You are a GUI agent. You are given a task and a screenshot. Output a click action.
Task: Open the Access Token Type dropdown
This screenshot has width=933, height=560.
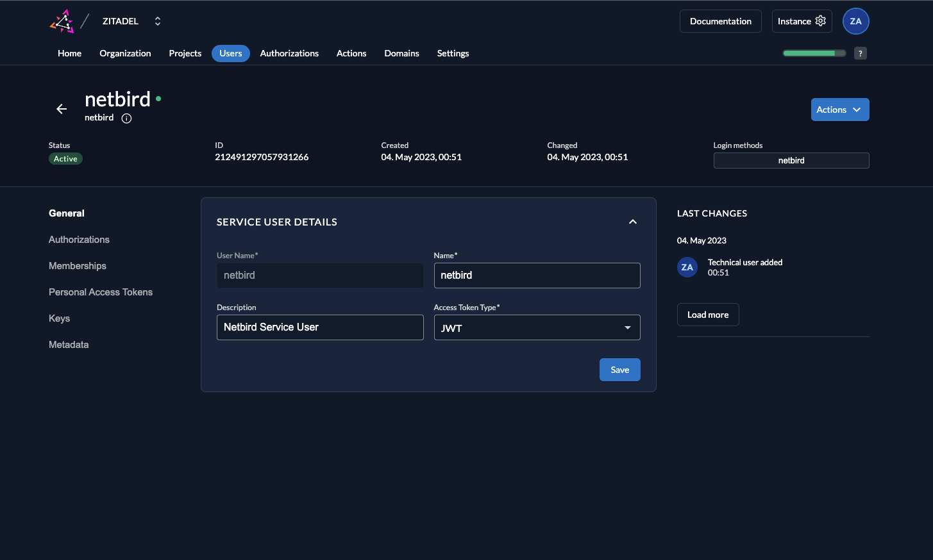(537, 327)
